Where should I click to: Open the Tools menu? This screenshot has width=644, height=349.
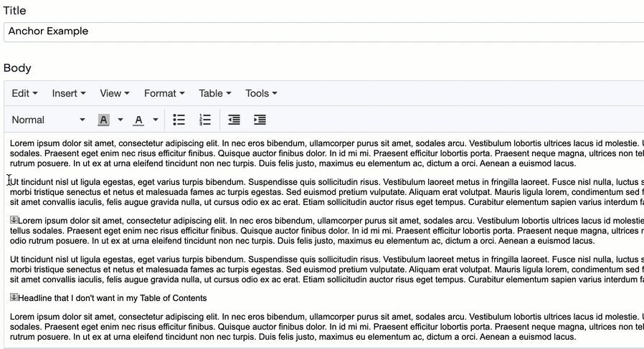[x=261, y=93]
